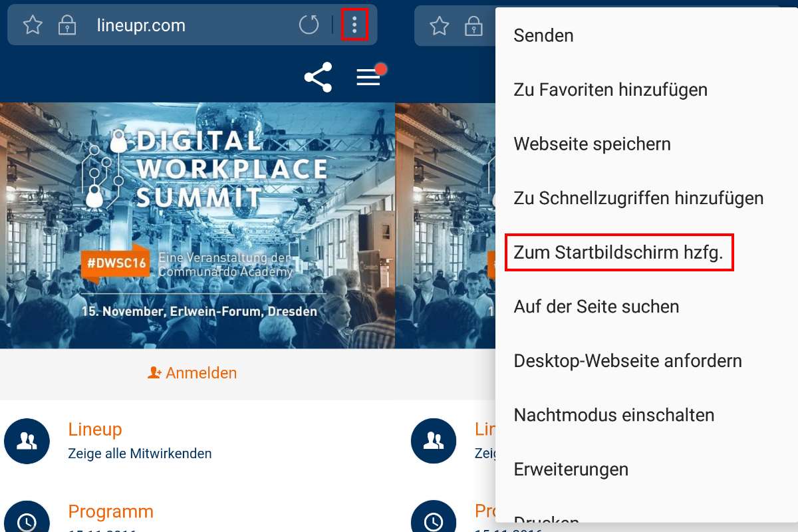Image resolution: width=798 pixels, height=532 pixels.
Task: Open the hamburger menu with red notification dot
Action: point(368,77)
